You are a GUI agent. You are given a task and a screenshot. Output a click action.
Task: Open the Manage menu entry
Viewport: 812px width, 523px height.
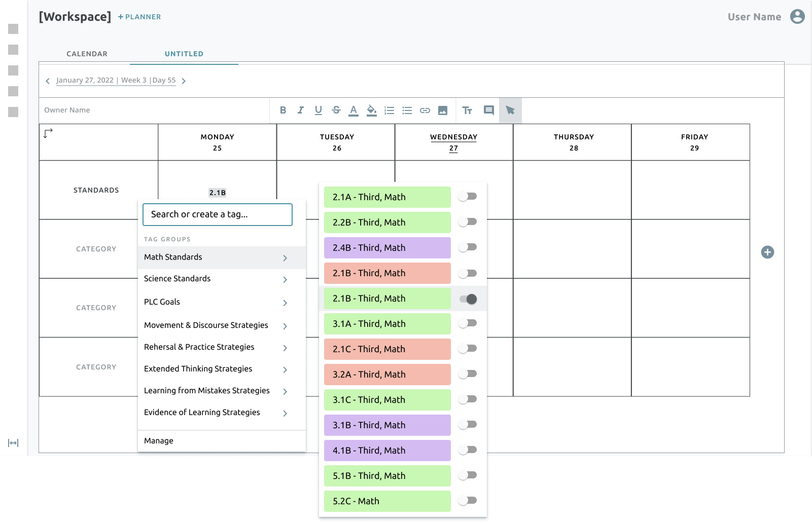point(159,441)
